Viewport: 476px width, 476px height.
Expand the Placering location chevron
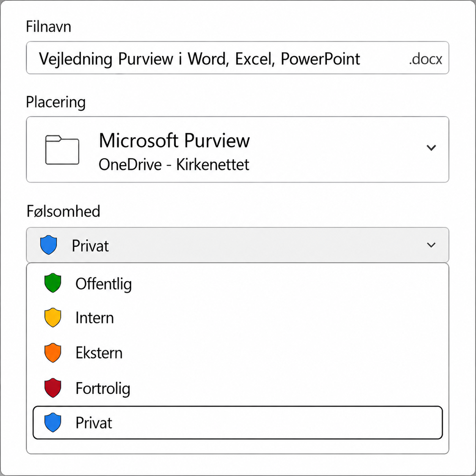tap(431, 148)
